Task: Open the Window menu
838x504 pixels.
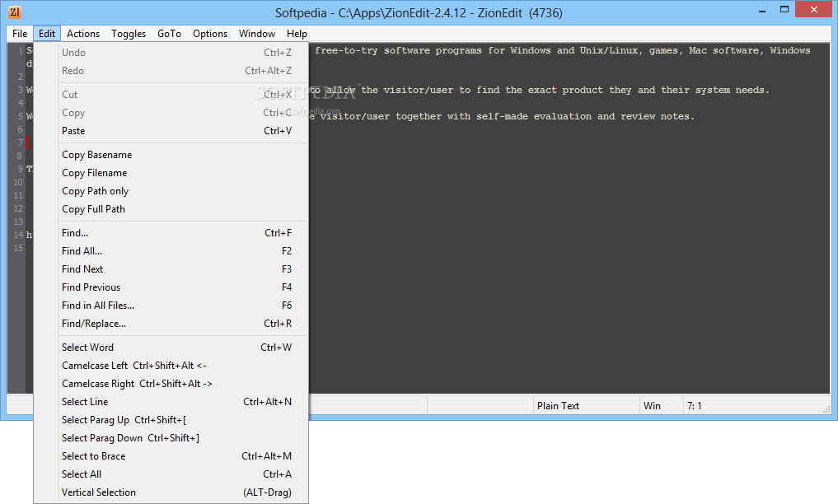Action: click(x=257, y=34)
